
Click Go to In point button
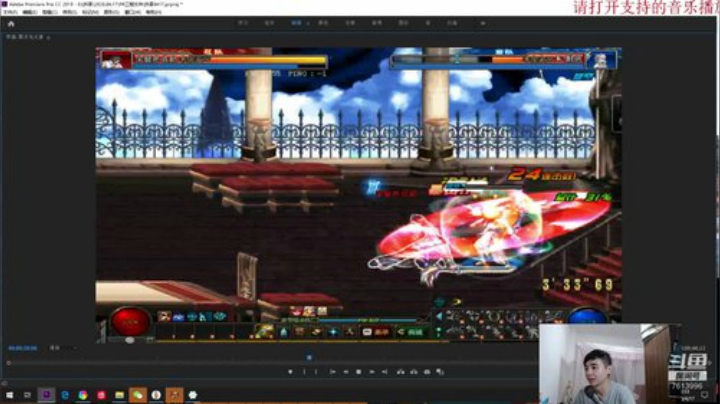point(332,372)
